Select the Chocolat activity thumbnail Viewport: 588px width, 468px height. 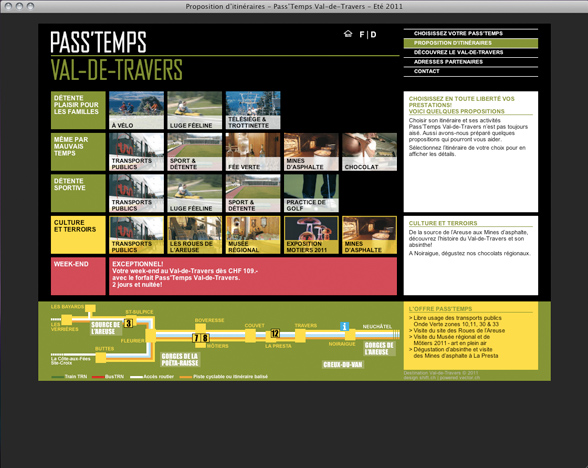click(x=369, y=152)
